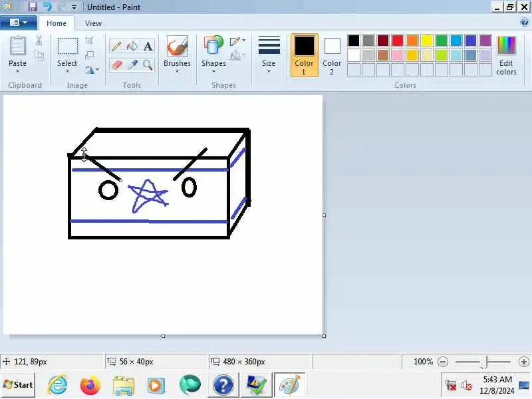Click the Paint taskbar button

pos(289,385)
